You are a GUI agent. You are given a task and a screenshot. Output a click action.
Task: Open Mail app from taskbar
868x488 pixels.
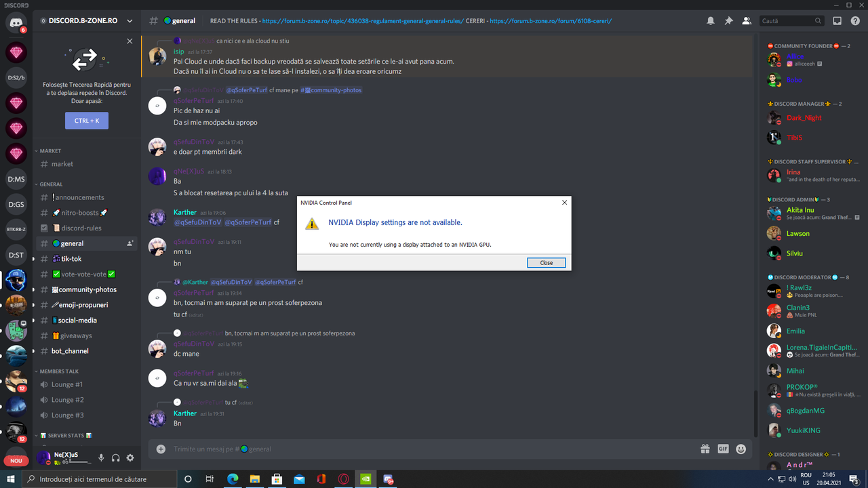[x=299, y=479]
